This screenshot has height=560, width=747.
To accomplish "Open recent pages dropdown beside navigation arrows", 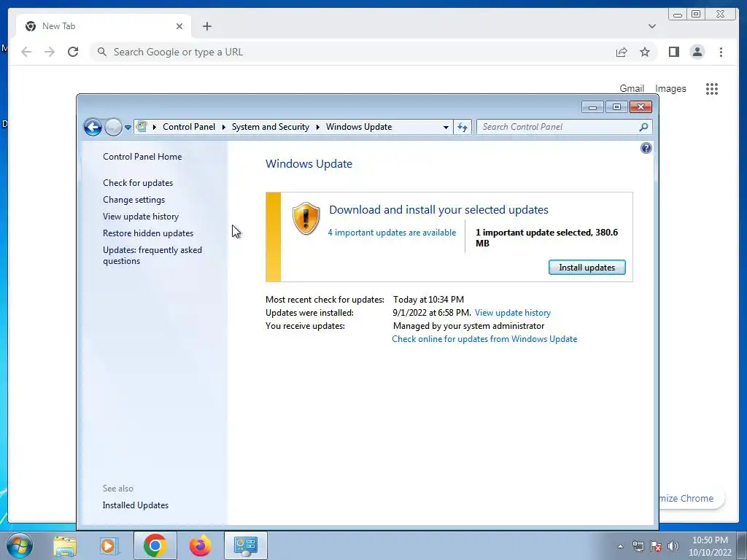I will coord(128,128).
